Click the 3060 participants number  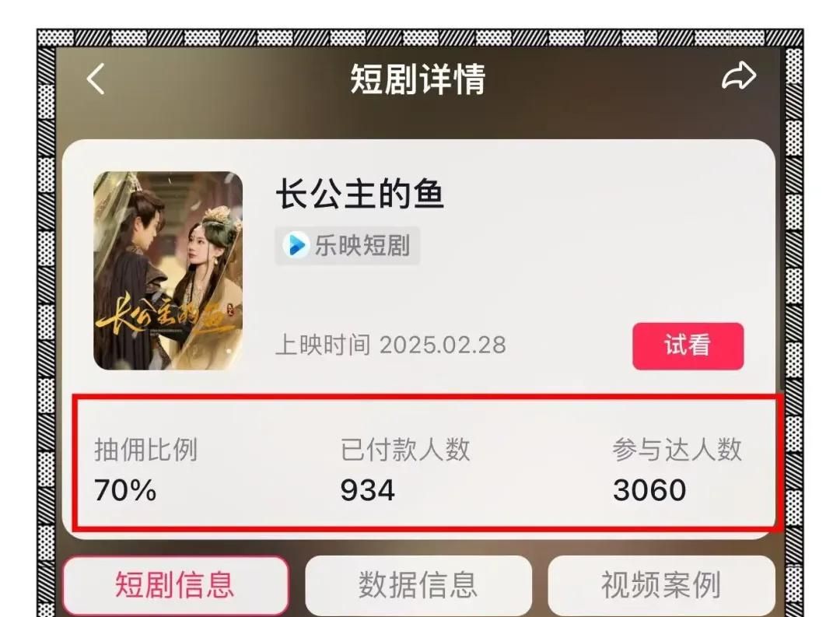click(649, 490)
